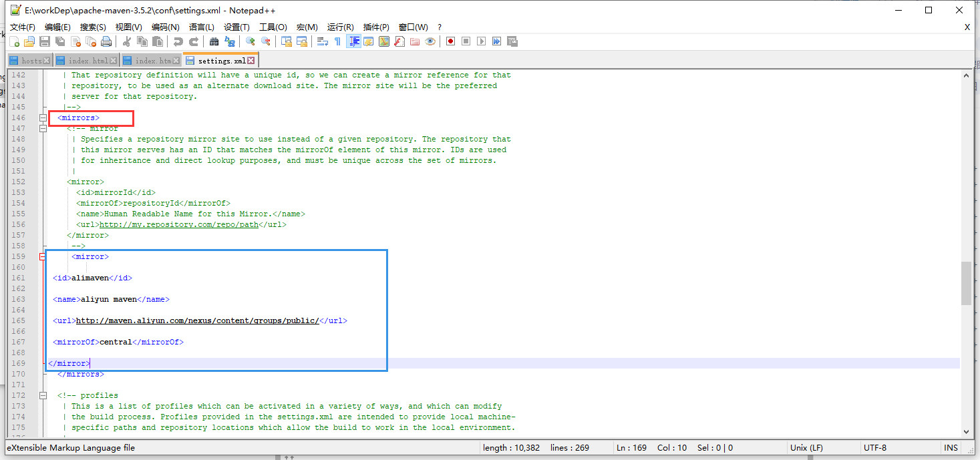Cut selection with scissors icon
The height and width of the screenshot is (460, 980).
click(x=126, y=41)
